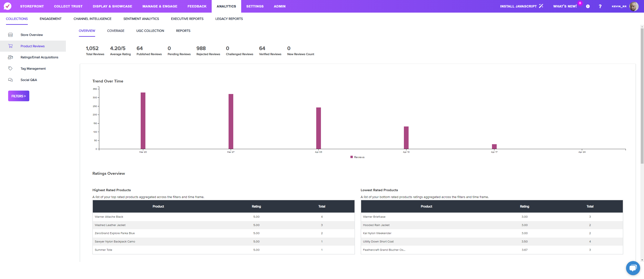Click the Mar 20 reviews bar
This screenshot has height=279, width=644.
pyautogui.click(x=143, y=121)
